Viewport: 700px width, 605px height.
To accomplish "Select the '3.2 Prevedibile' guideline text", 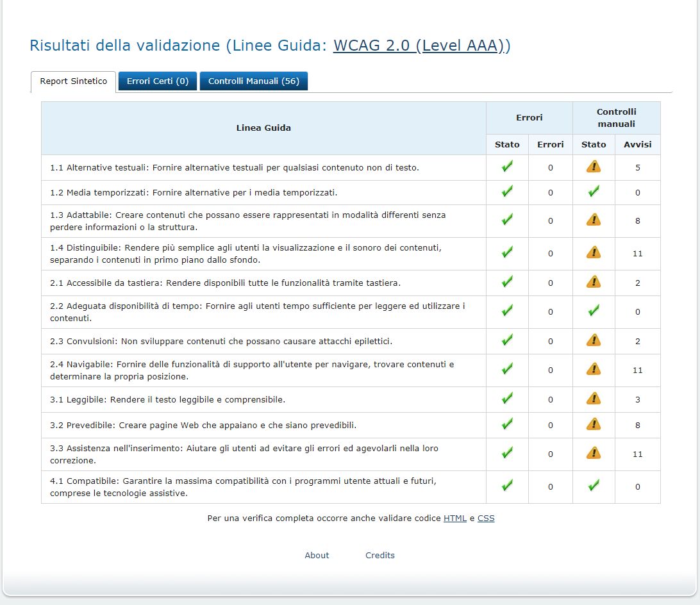I will tap(203, 425).
